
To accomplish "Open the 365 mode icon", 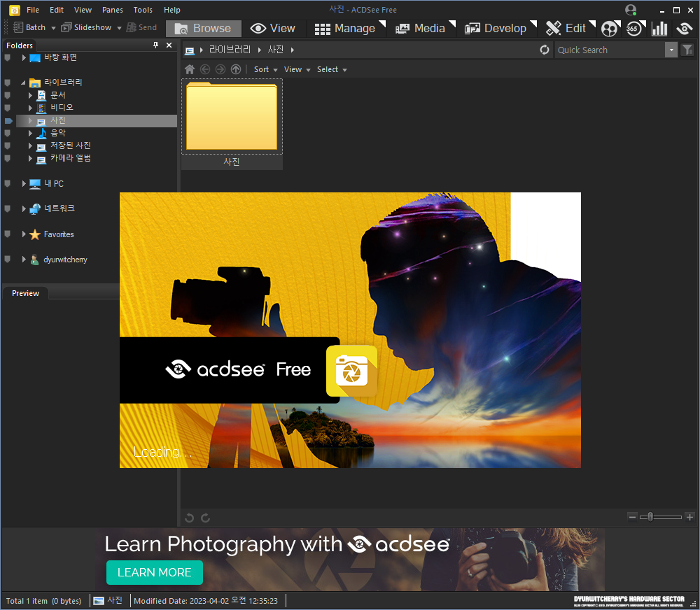I will coord(634,29).
